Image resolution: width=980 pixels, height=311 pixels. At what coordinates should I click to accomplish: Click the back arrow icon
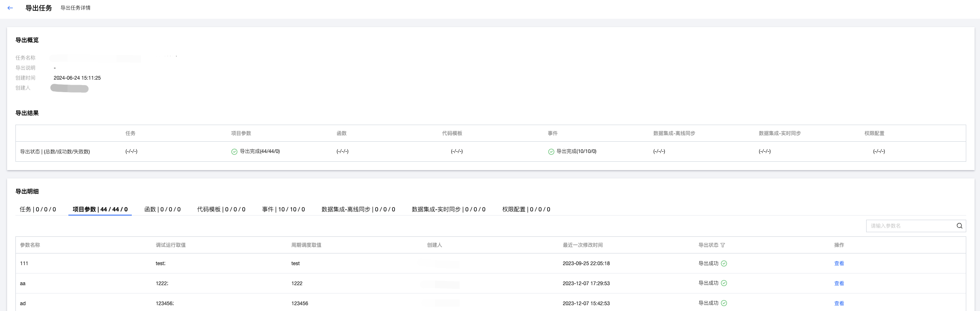(x=10, y=8)
